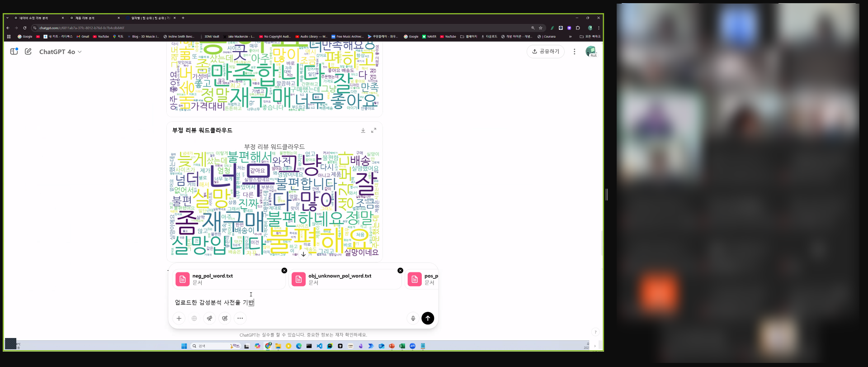
Task: Open the tab search dropdown arrow
Action: [x=7, y=18]
